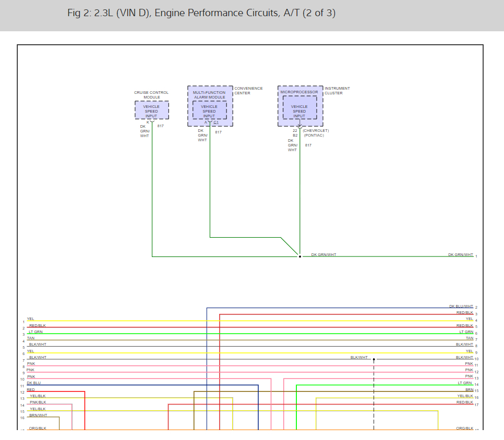504x440 pixels.
Task: Click the figure title 'Fig 2: 2.3L (VIN D)'
Action: [201, 13]
